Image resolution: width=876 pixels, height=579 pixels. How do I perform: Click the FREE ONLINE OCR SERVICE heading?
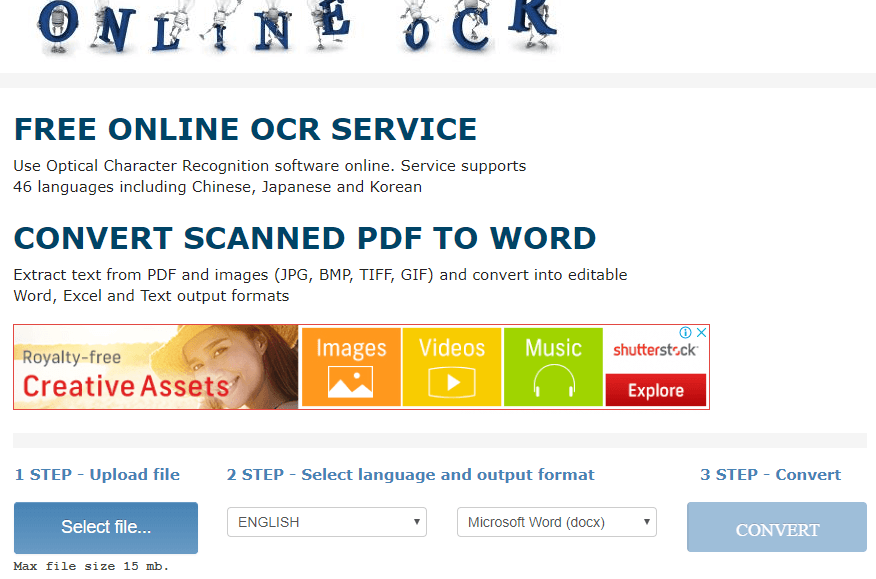pos(245,129)
